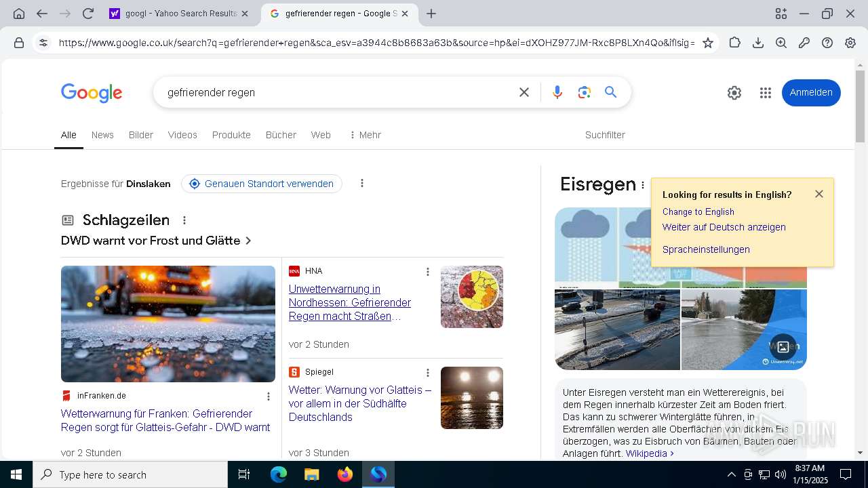This screenshot has width=868, height=488.
Task: Click Change to English link
Action: coord(698,211)
